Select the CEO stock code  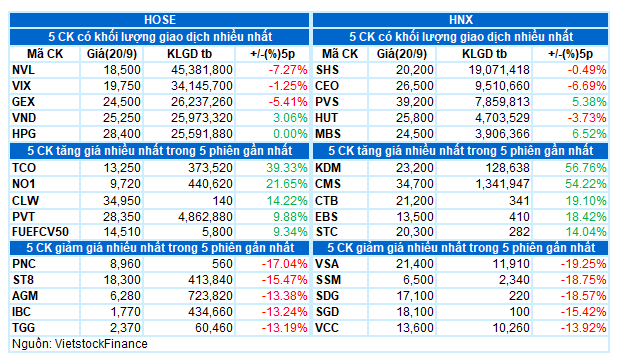pos(327,86)
